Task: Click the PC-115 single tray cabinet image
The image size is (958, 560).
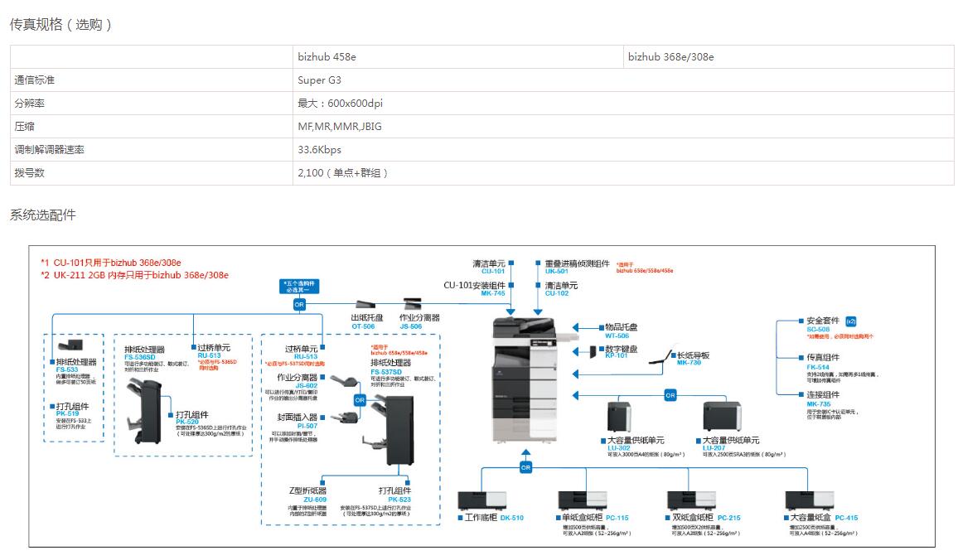Action: (583, 500)
